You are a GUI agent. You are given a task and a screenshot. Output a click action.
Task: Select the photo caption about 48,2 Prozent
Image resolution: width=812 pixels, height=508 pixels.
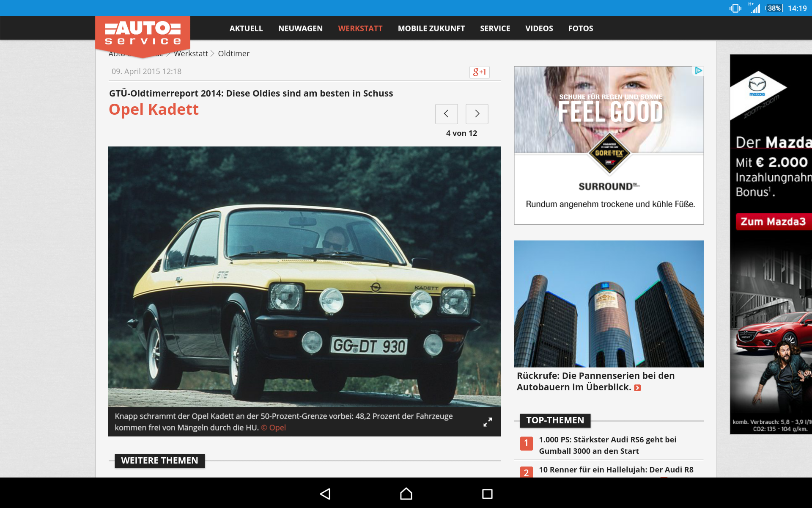point(284,422)
